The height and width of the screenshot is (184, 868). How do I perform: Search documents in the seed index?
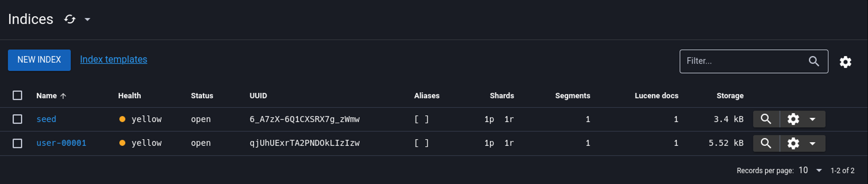[x=766, y=119]
